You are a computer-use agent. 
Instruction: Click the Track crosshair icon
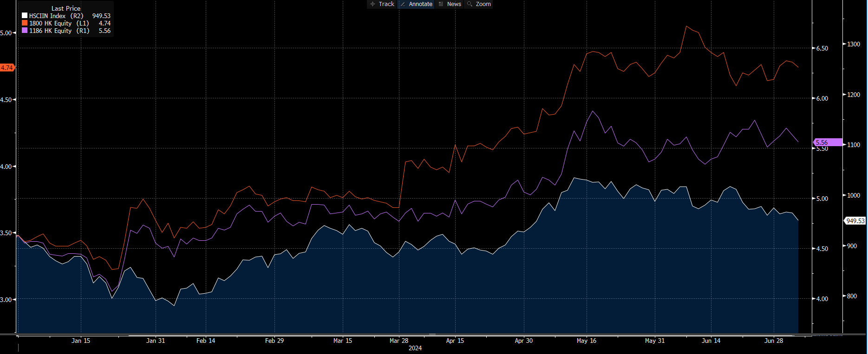pyautogui.click(x=372, y=4)
